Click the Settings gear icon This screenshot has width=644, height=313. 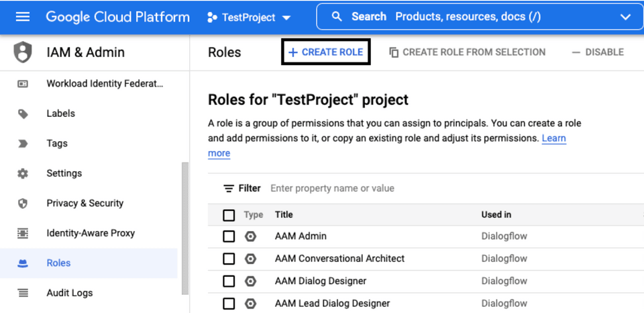23,173
